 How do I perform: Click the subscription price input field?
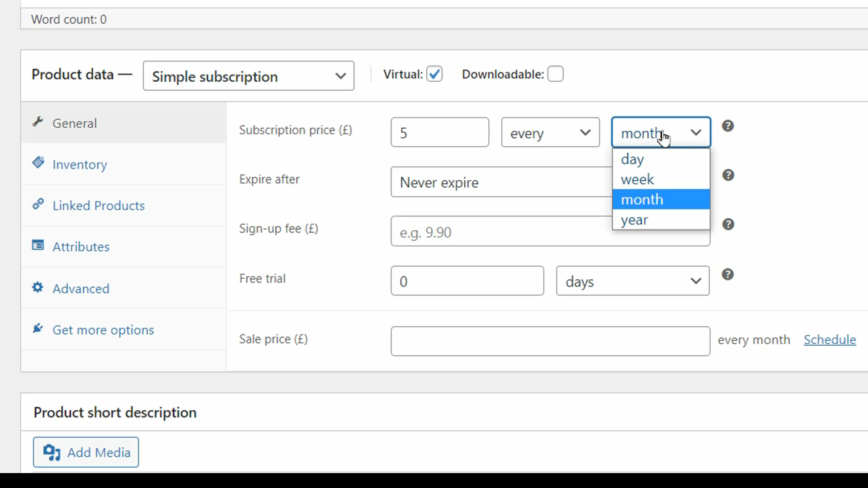tap(440, 132)
